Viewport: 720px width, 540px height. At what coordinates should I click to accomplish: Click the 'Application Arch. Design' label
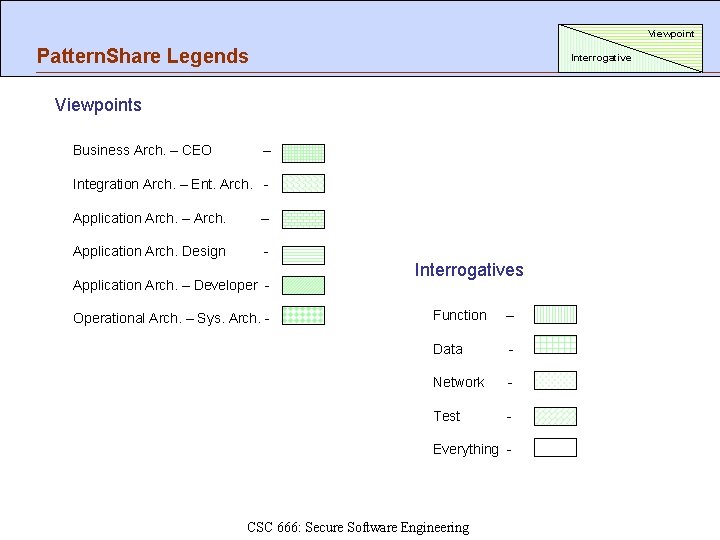click(149, 252)
